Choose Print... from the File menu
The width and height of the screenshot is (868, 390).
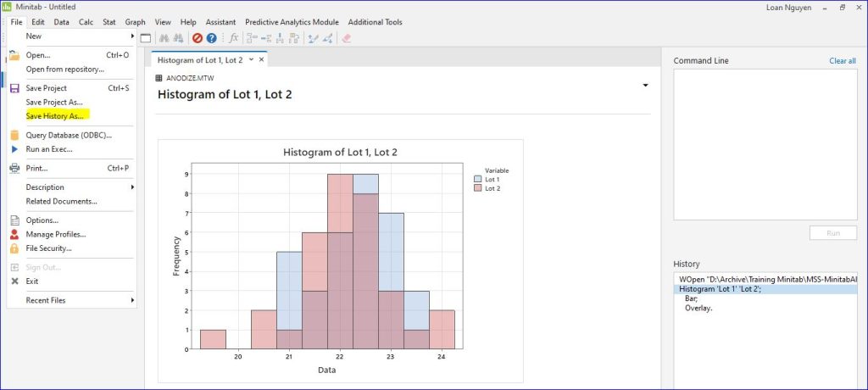click(x=72, y=168)
